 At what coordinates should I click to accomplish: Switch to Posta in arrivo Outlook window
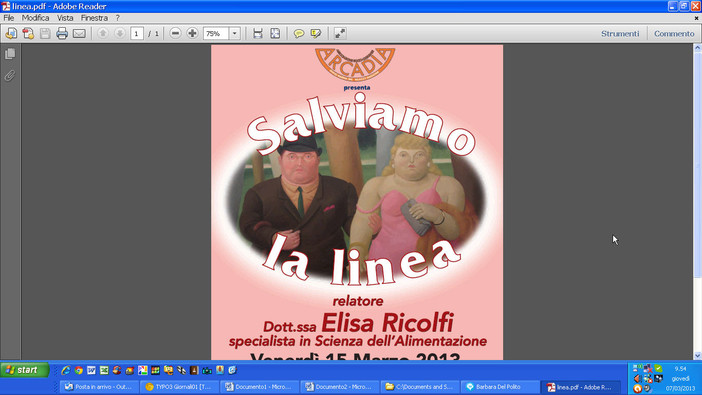[x=99, y=387]
